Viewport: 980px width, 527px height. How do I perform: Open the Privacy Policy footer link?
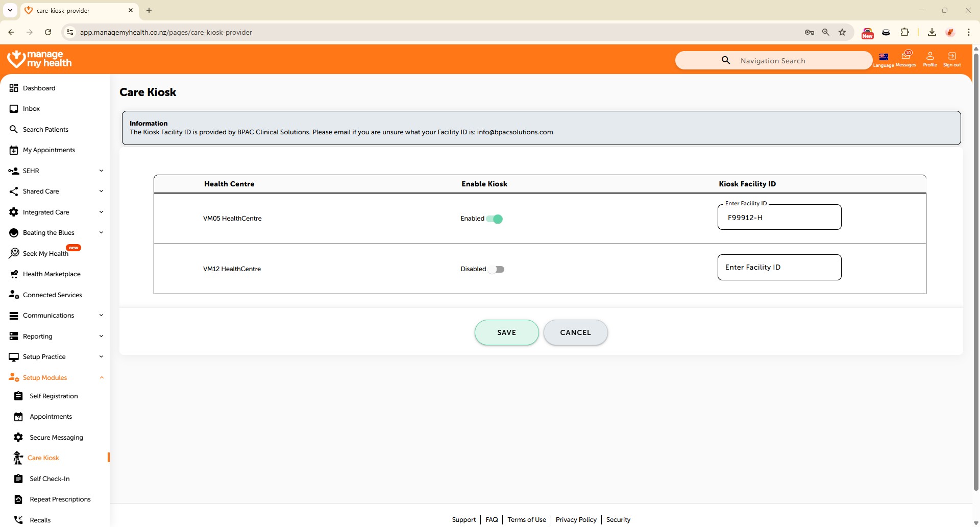(x=576, y=519)
